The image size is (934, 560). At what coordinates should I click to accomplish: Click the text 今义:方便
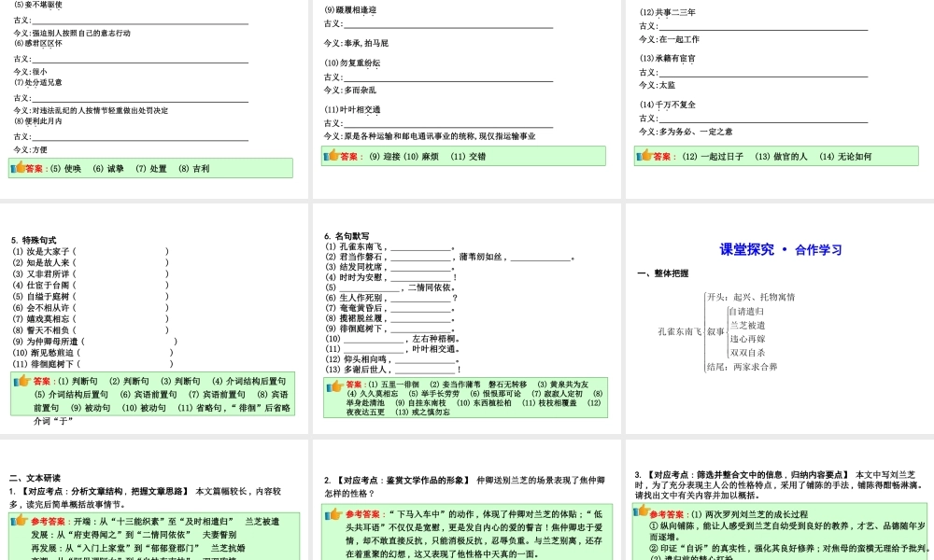click(31, 150)
